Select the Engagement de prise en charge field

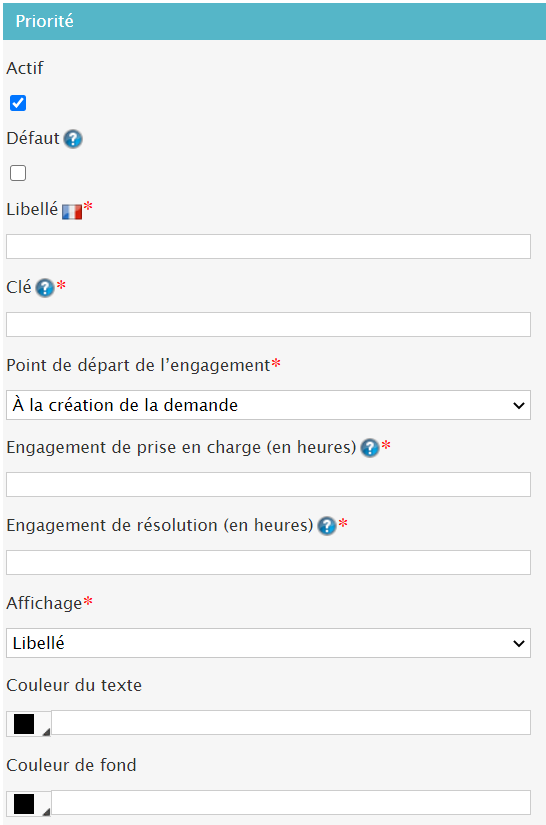[268, 485]
